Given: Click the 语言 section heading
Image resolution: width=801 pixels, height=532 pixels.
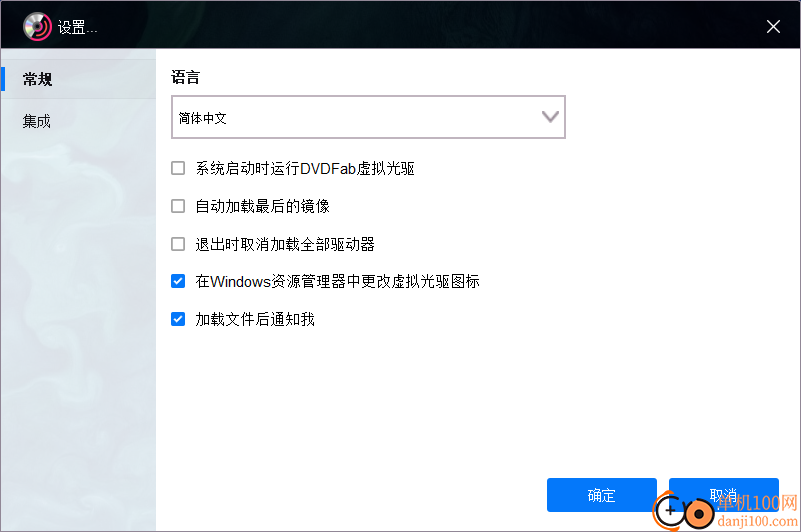Looking at the screenshot, I should point(185,77).
